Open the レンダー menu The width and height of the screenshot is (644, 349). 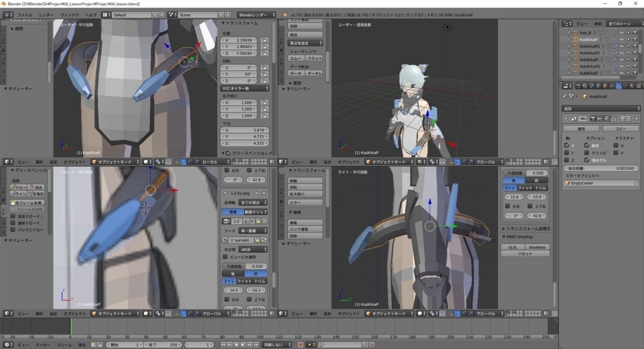click(46, 15)
